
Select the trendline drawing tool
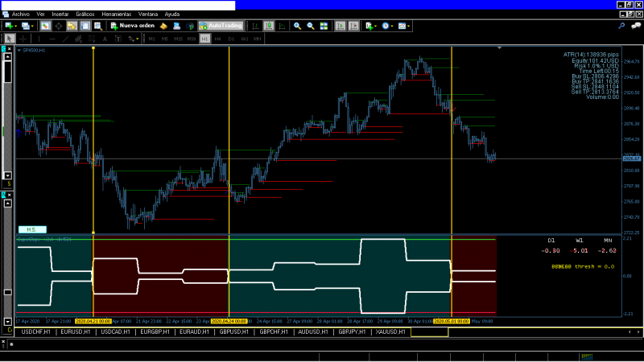[x=65, y=39]
